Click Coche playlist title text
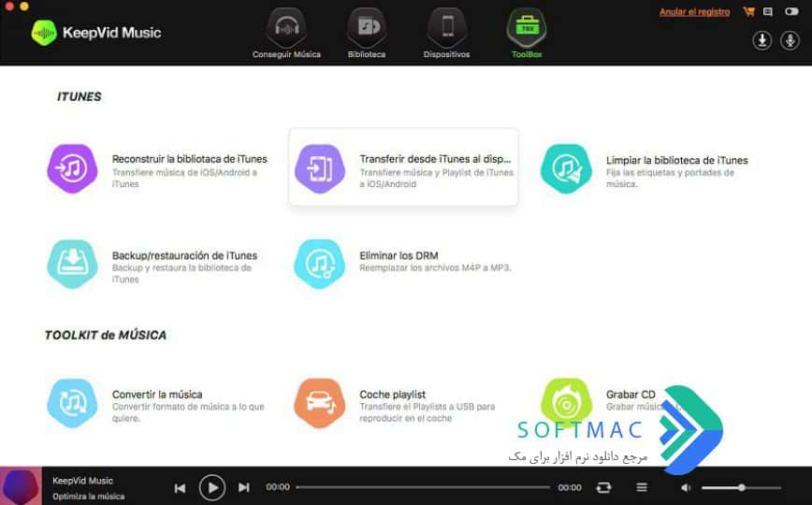Viewport: 812px width, 505px height. [x=393, y=394]
